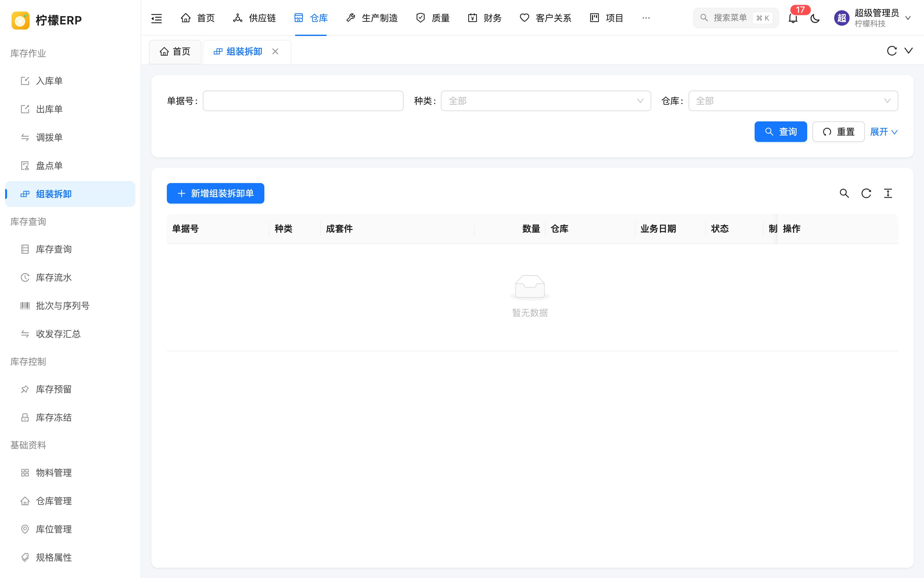Open 库存冻结 in the sidebar
The image size is (924, 578).
click(70, 417)
